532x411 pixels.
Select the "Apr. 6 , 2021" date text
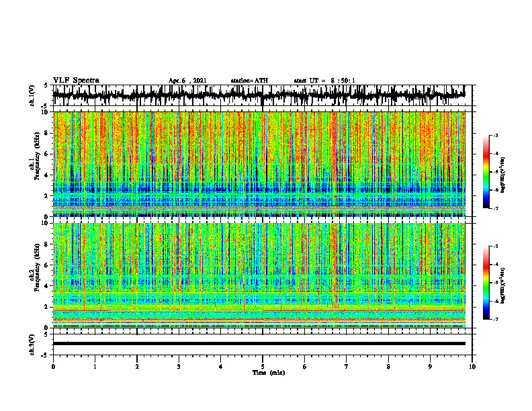187,81
